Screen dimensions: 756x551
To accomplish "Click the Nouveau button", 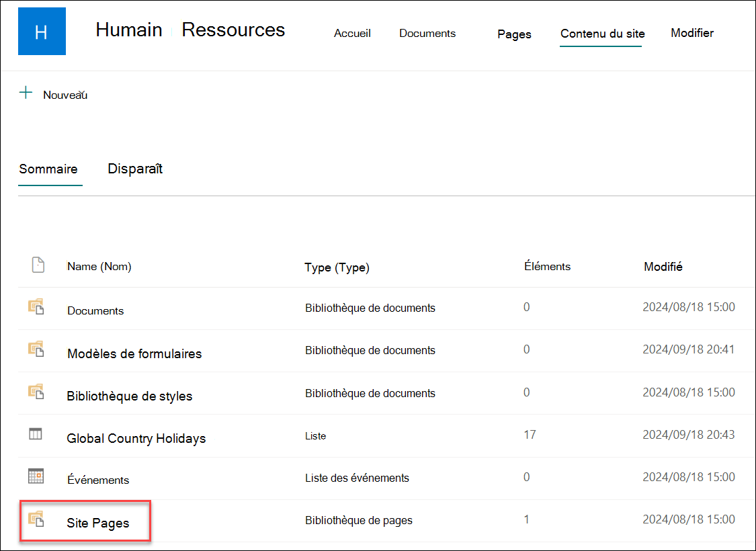I will click(65, 95).
